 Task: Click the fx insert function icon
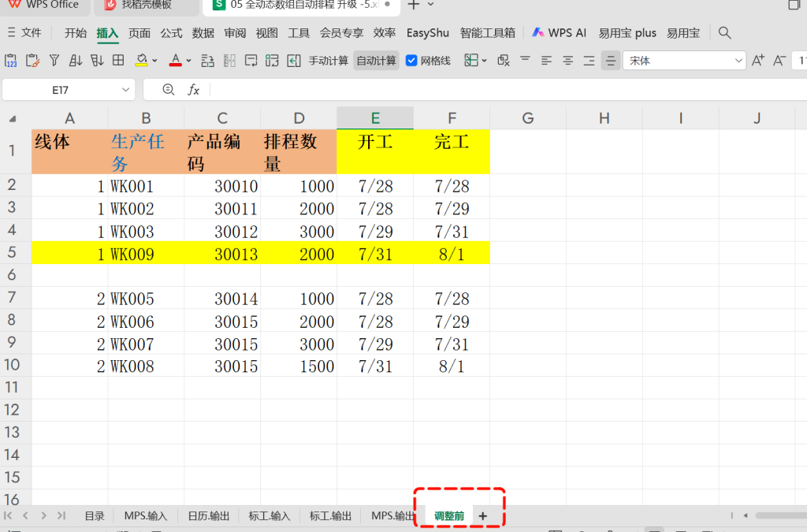tap(193, 90)
